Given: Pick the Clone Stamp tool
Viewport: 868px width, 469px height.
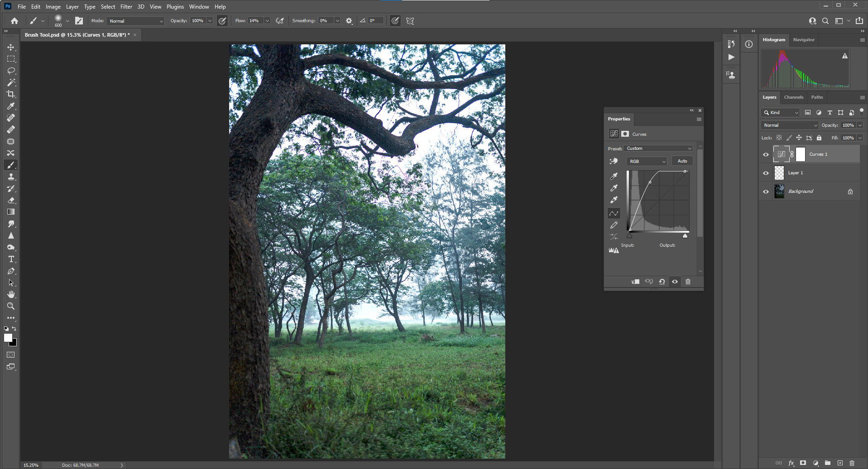Looking at the screenshot, I should pyautogui.click(x=11, y=177).
